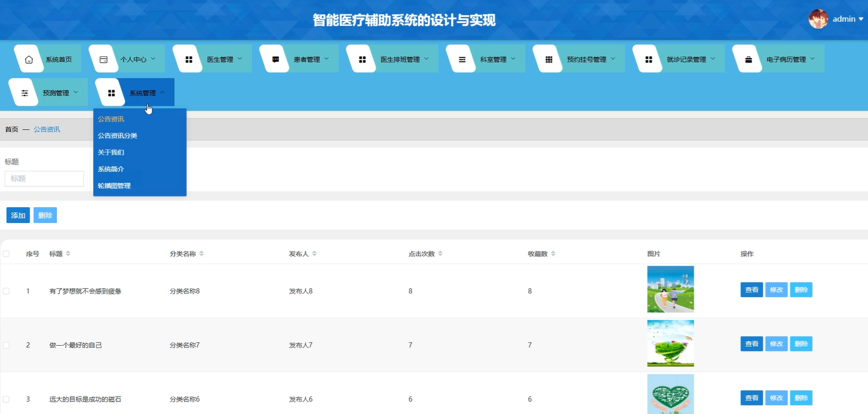Sort table by 标题 column arrows

68,254
